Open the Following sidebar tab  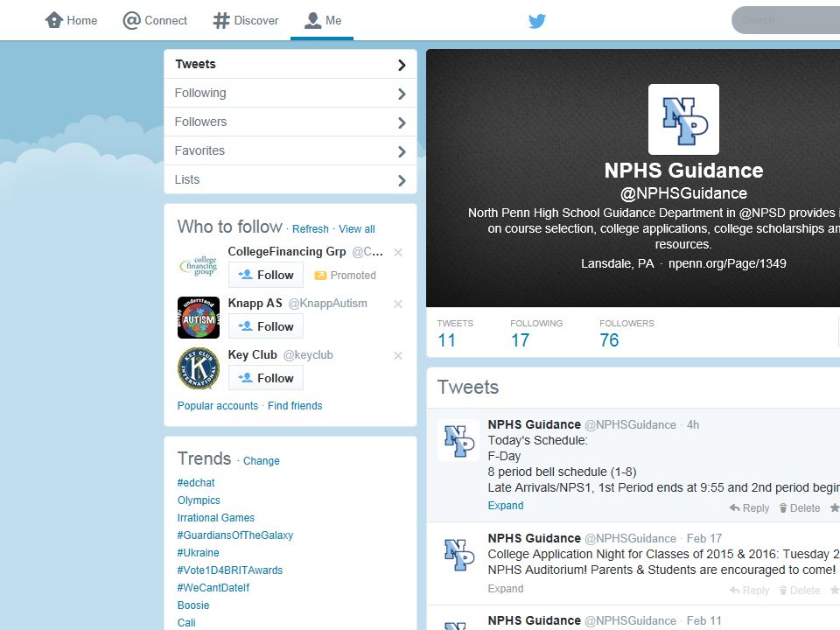pyautogui.click(x=290, y=94)
